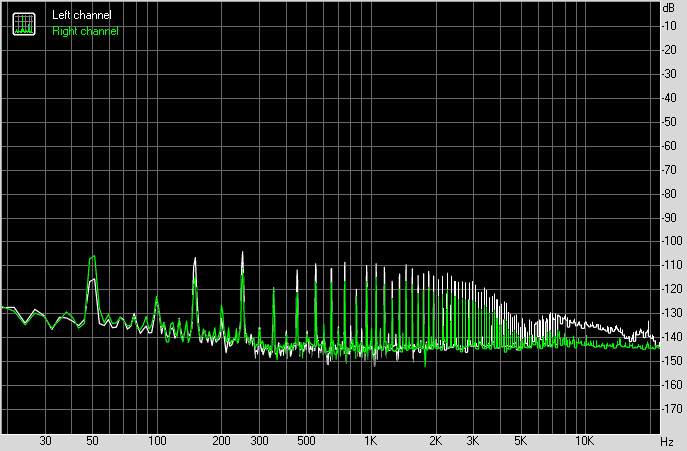
Task: Click the '500' frequency axis label
Action: tap(306, 441)
